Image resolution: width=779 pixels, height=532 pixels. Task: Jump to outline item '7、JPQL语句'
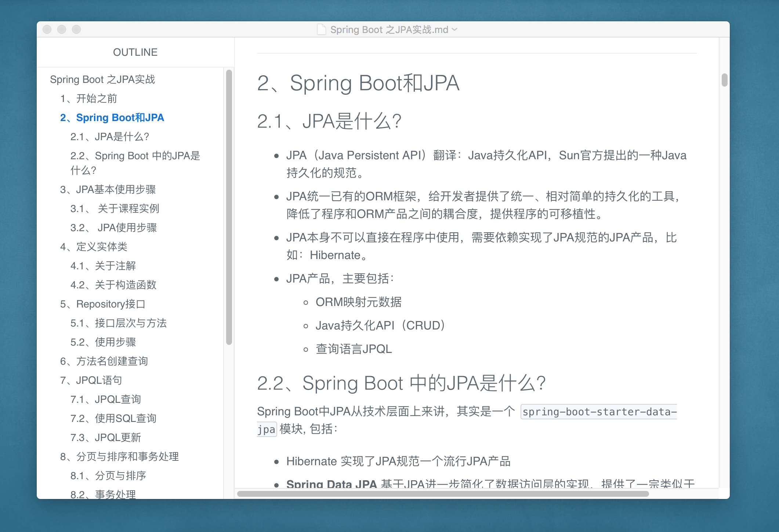point(91,380)
